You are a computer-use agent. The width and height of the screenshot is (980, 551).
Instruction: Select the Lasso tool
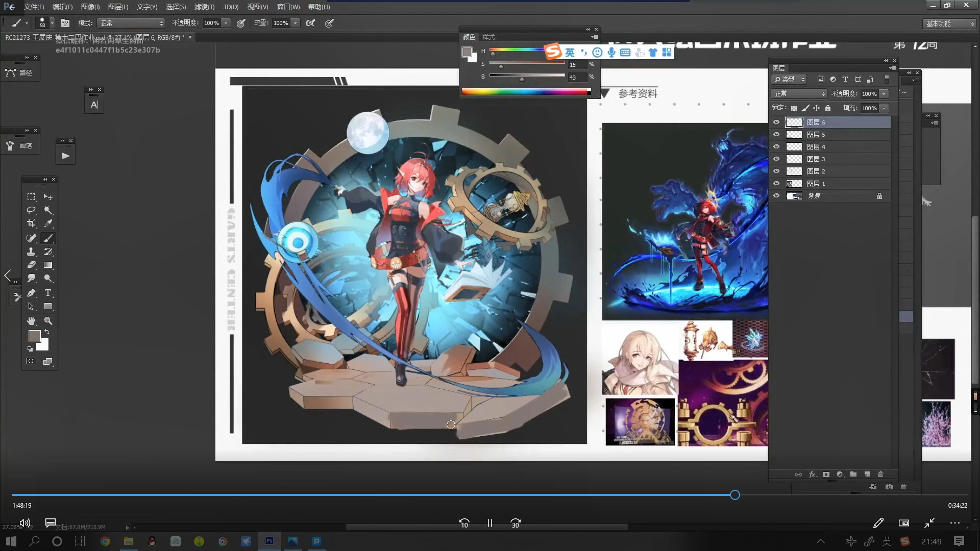31,210
